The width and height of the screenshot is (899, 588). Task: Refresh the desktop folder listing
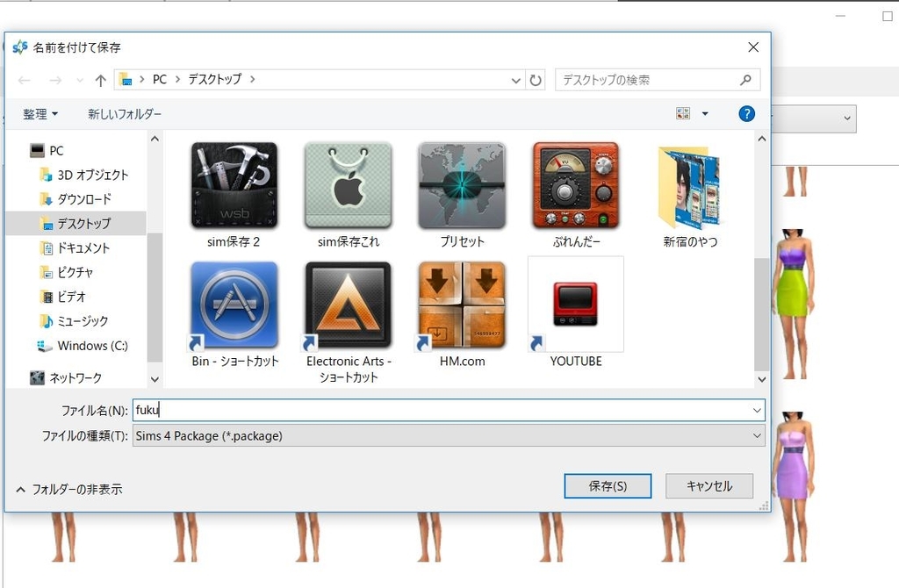point(536,80)
